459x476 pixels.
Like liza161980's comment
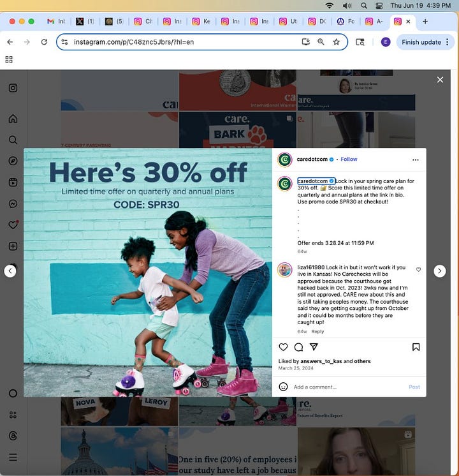418,269
